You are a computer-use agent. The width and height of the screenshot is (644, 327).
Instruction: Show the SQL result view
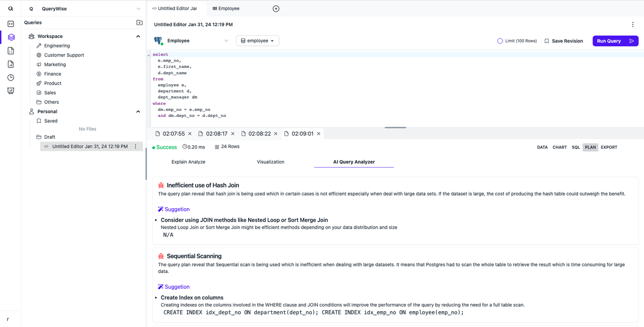coord(576,148)
